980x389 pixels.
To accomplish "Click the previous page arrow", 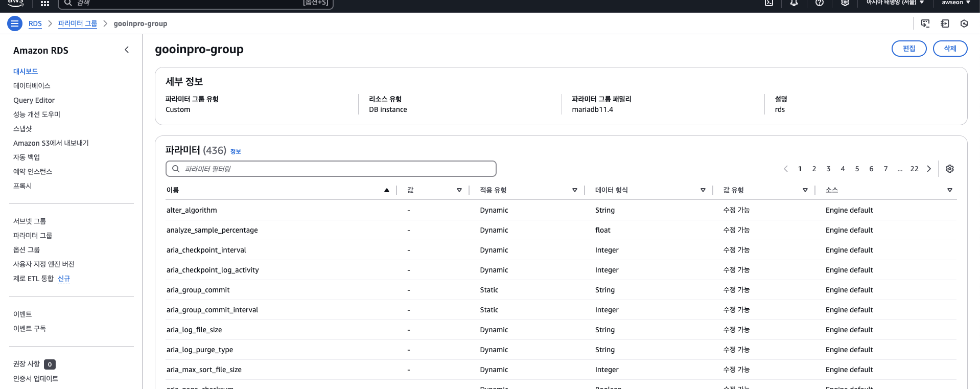I will click(786, 169).
